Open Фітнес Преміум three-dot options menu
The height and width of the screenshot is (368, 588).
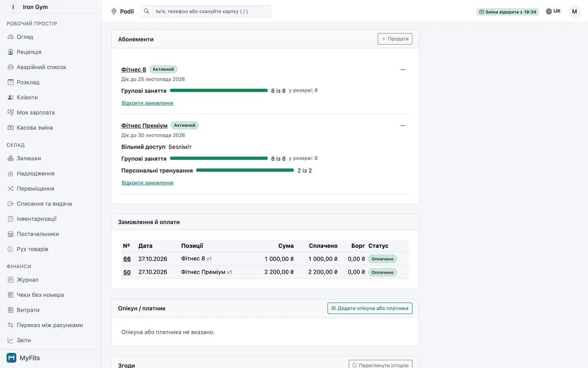[x=403, y=126]
